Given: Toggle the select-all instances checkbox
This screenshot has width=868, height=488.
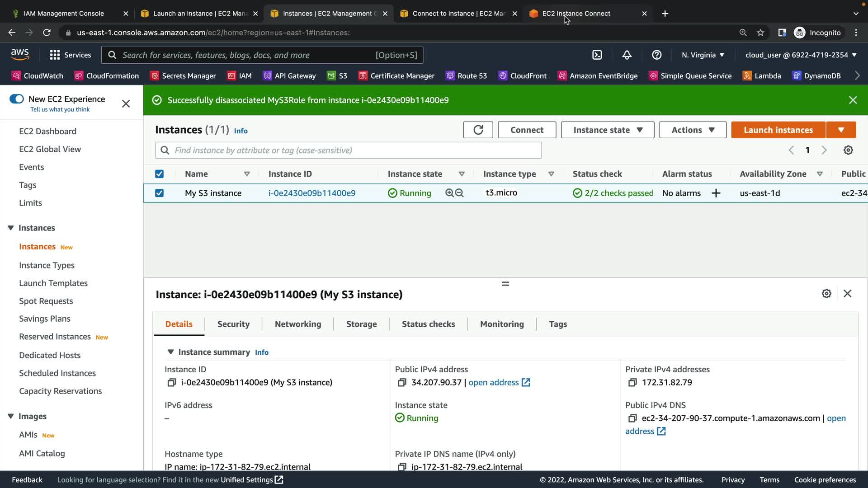Looking at the screenshot, I should [x=159, y=174].
